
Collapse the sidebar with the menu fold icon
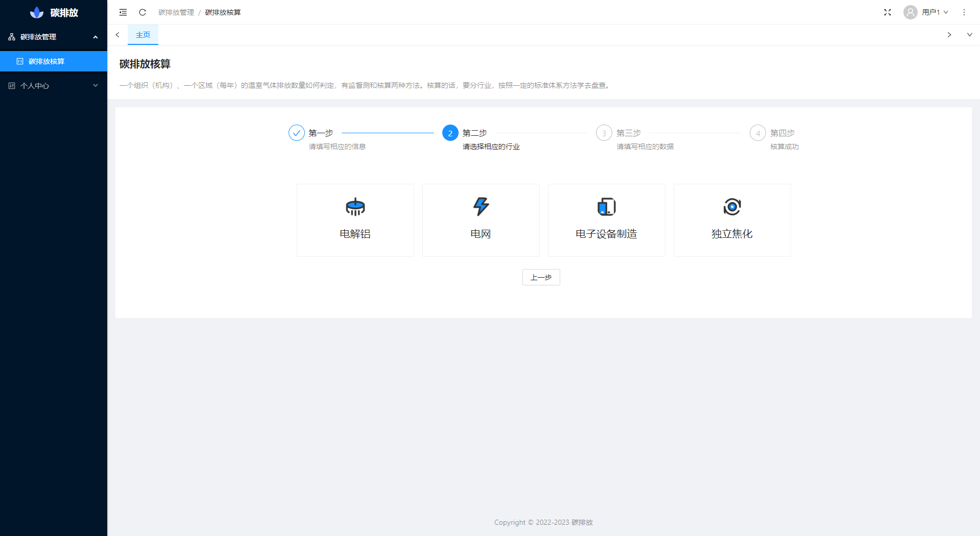[x=123, y=12]
